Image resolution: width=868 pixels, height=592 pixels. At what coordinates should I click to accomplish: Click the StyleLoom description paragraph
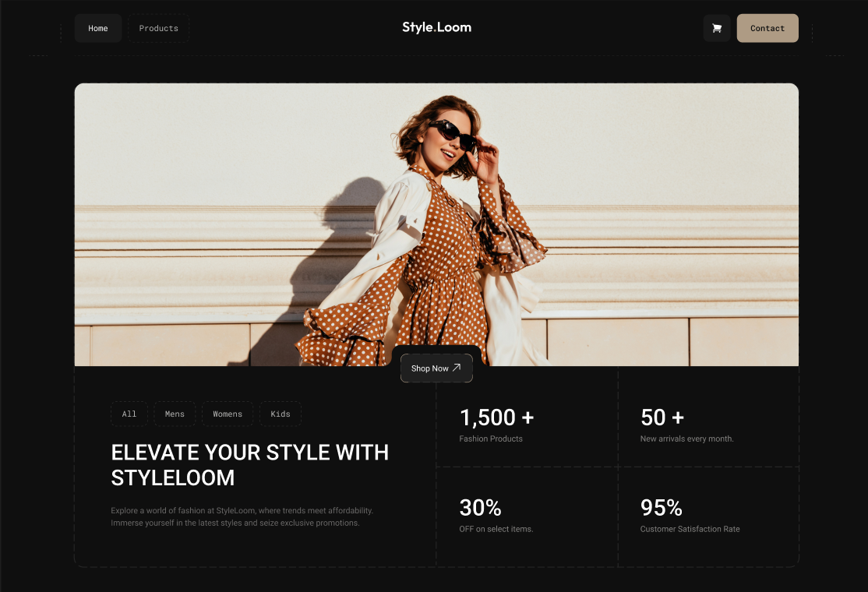[242, 516]
